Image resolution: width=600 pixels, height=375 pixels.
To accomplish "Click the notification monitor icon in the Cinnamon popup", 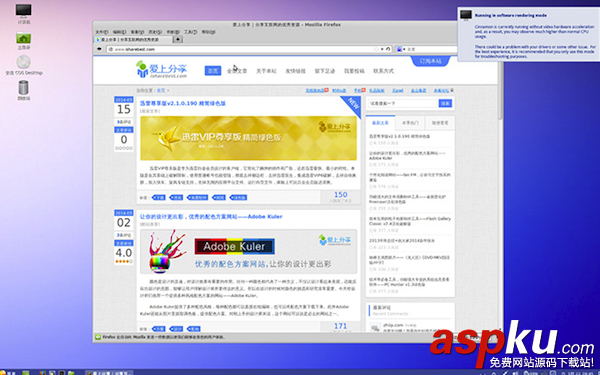I will tap(466, 15).
